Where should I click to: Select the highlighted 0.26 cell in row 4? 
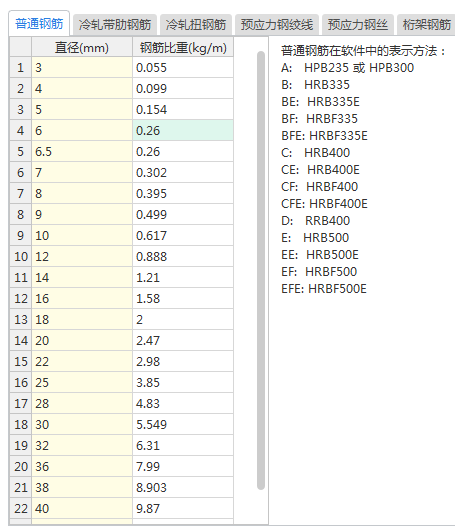(183, 131)
